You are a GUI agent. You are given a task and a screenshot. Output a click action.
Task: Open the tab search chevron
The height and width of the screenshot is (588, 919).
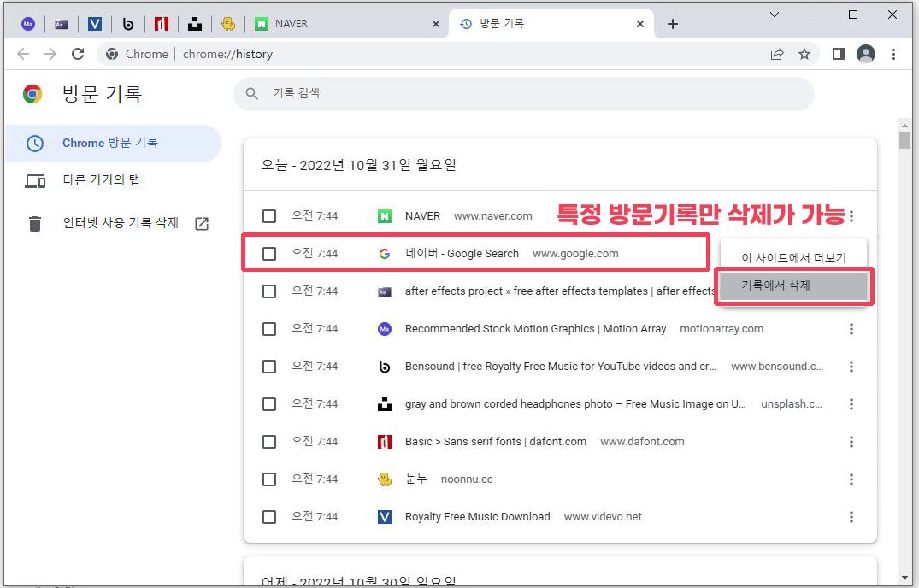pyautogui.click(x=775, y=15)
